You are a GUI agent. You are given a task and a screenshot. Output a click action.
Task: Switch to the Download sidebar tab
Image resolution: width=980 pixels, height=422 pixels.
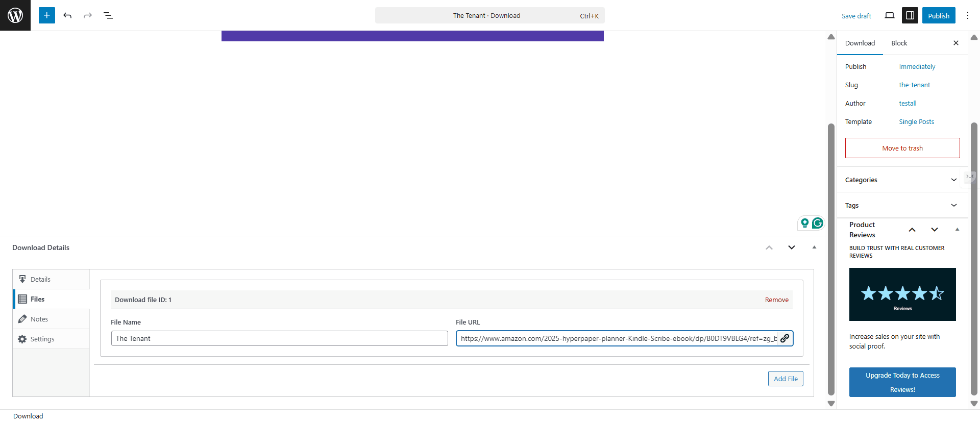860,43
